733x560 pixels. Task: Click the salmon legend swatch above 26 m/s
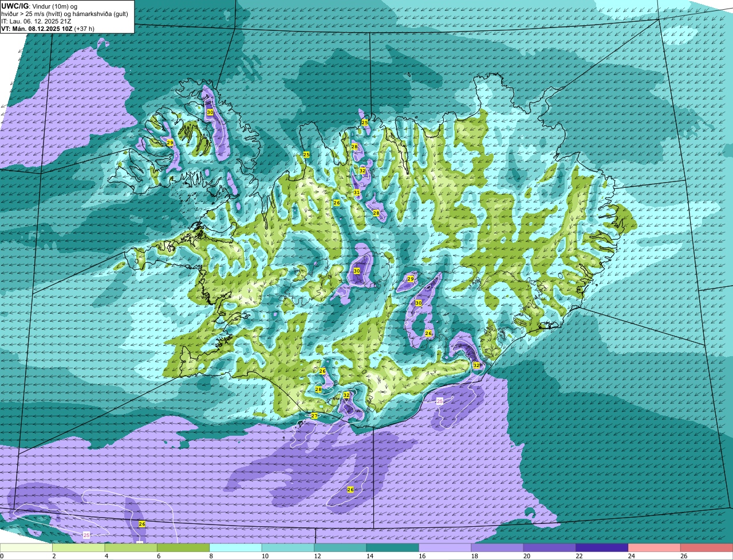707,548
